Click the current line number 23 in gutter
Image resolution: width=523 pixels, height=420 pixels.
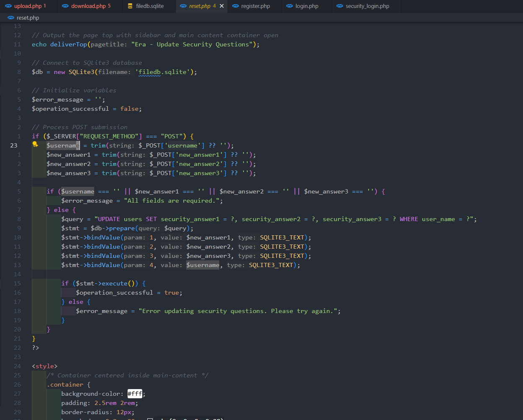(x=14, y=145)
